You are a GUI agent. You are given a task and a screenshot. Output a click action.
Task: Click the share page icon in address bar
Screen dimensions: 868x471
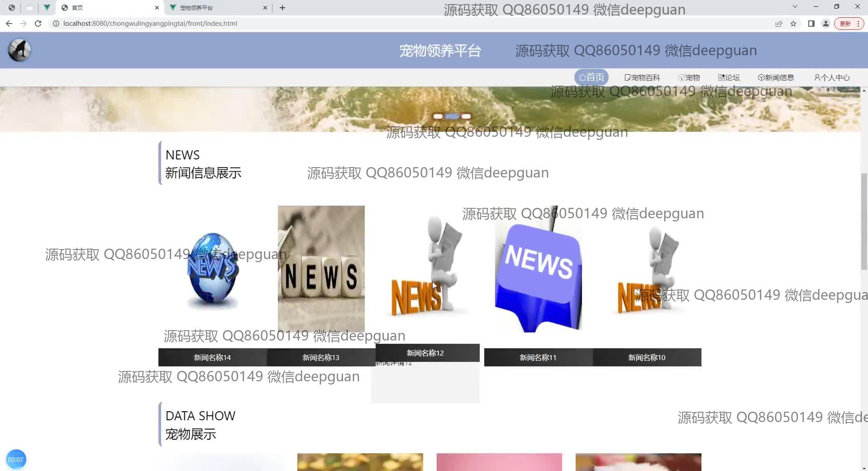pyautogui.click(x=779, y=24)
